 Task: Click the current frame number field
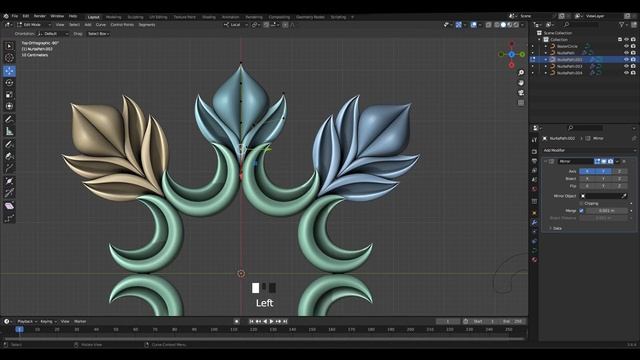(448, 322)
